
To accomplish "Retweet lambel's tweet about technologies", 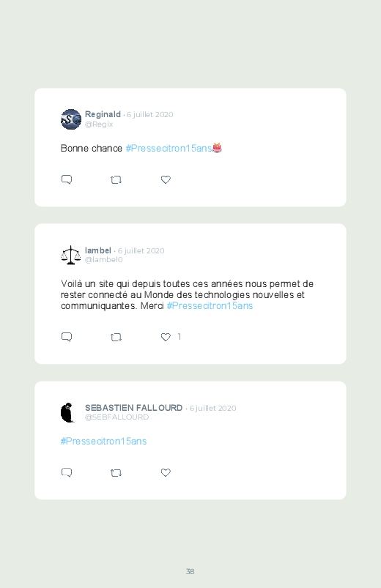I will tap(116, 338).
